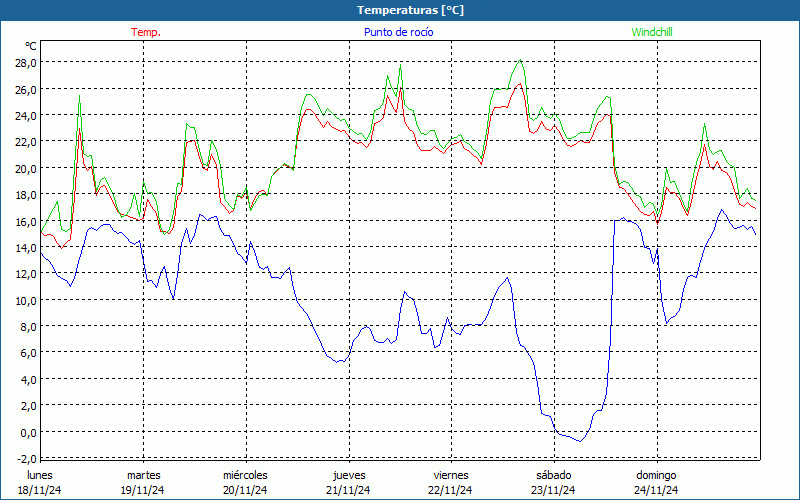Click the 19/11/24 date label
Screen dimensions: 800x500
coord(143,490)
